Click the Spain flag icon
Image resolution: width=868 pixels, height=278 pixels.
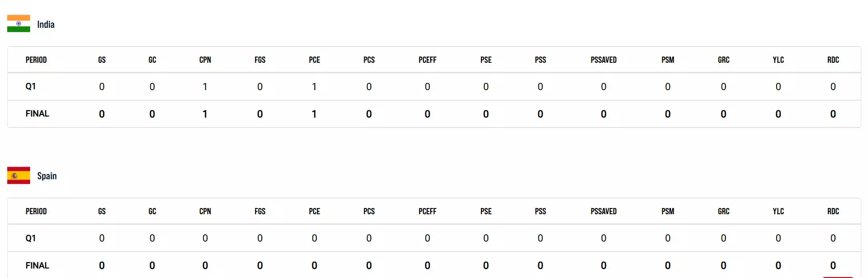(19, 175)
